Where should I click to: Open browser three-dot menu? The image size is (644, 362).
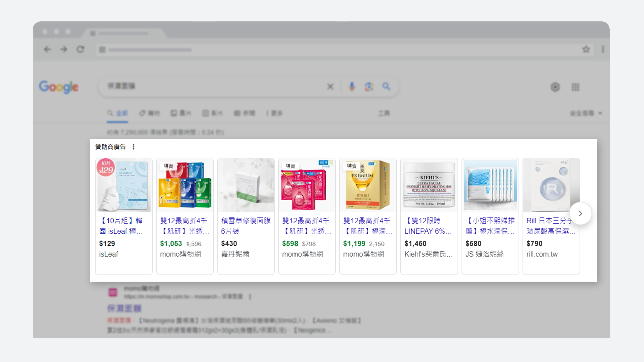(x=603, y=49)
